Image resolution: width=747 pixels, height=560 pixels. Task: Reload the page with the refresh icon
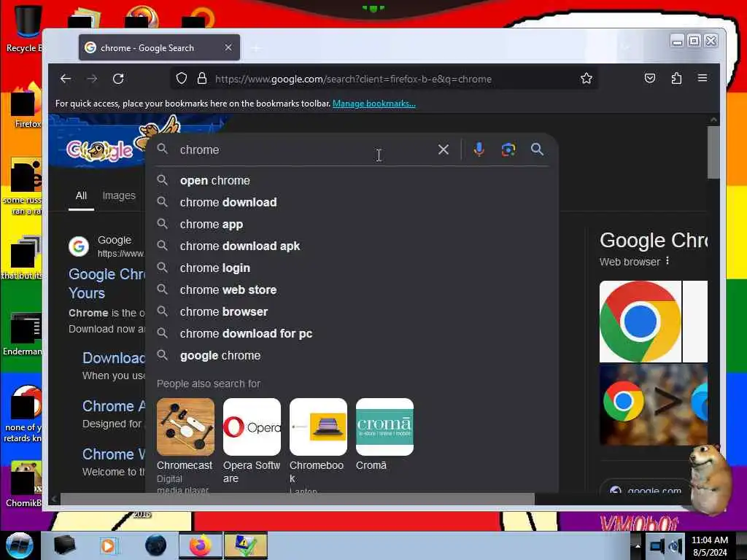pyautogui.click(x=118, y=79)
